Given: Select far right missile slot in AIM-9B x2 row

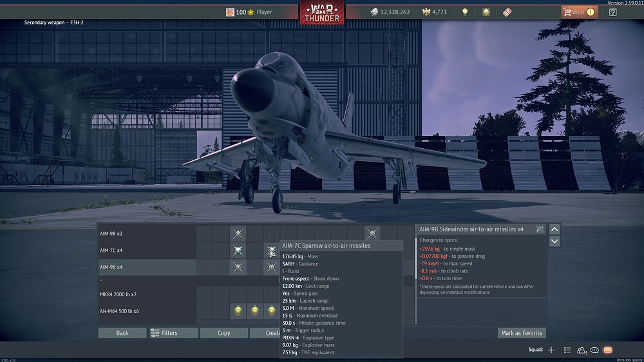Looking at the screenshot, I should pos(372,233).
